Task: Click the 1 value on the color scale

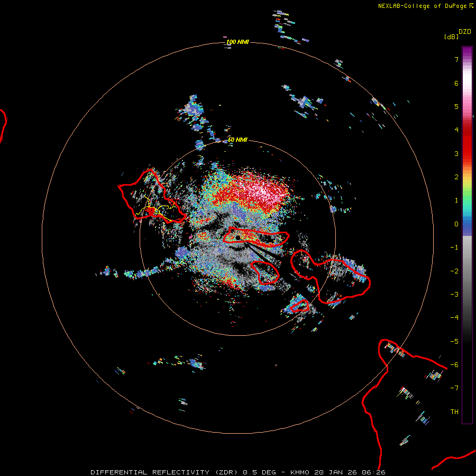Action: (x=456, y=200)
